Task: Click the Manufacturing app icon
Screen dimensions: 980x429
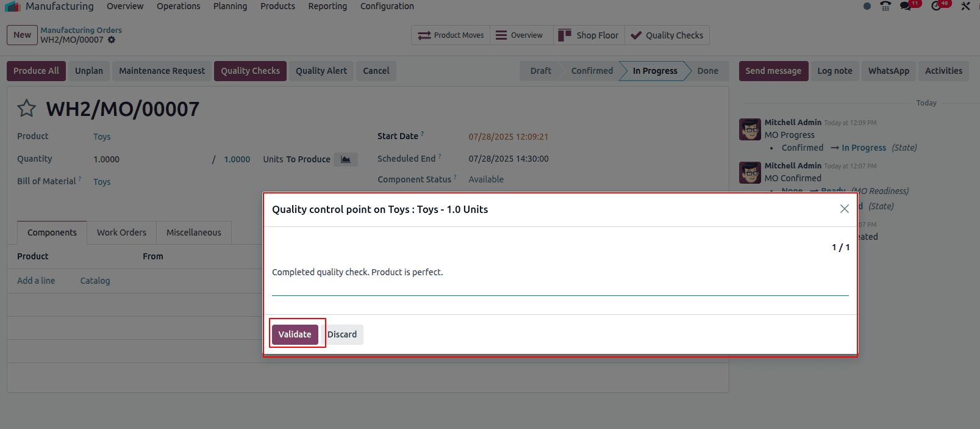Action: click(x=12, y=6)
